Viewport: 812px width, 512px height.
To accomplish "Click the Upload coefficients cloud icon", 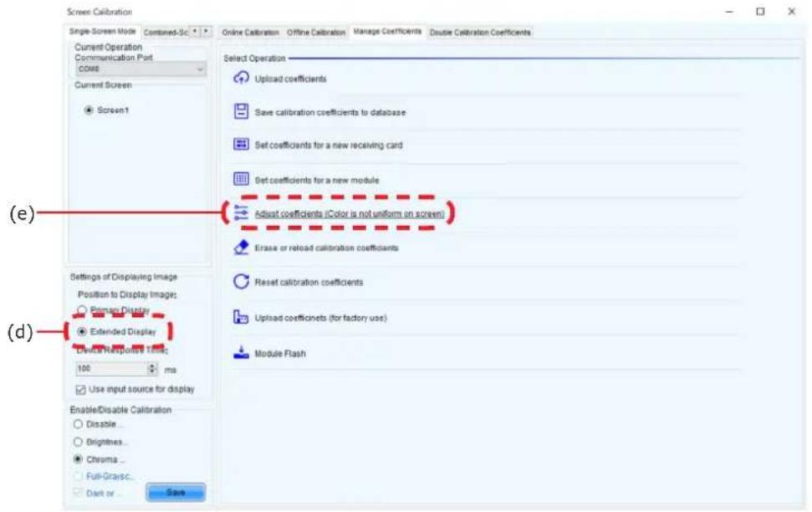I will (241, 79).
